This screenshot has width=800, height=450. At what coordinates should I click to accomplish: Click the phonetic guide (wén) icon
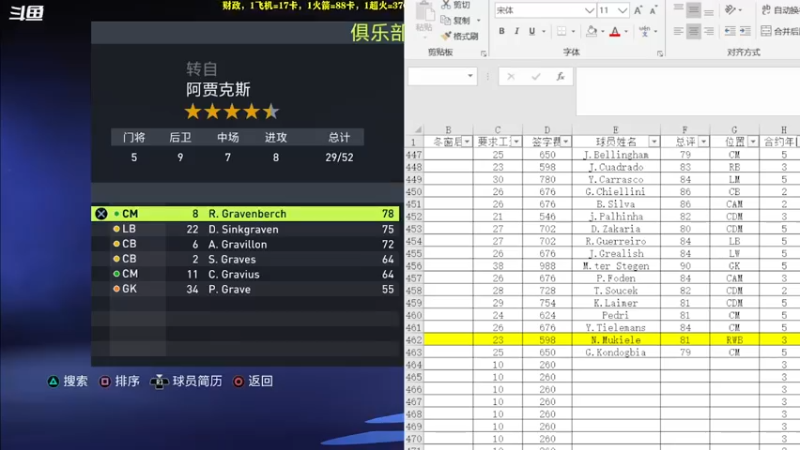coord(644,31)
